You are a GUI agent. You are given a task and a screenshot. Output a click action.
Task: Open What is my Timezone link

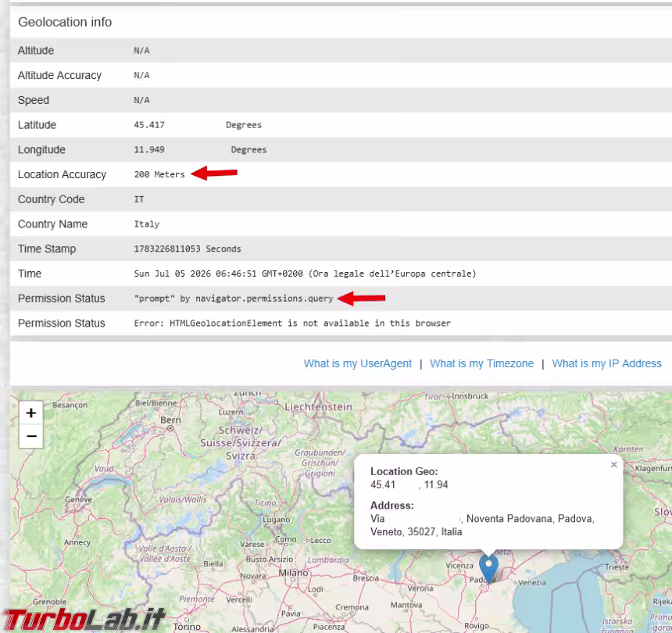coord(481,363)
